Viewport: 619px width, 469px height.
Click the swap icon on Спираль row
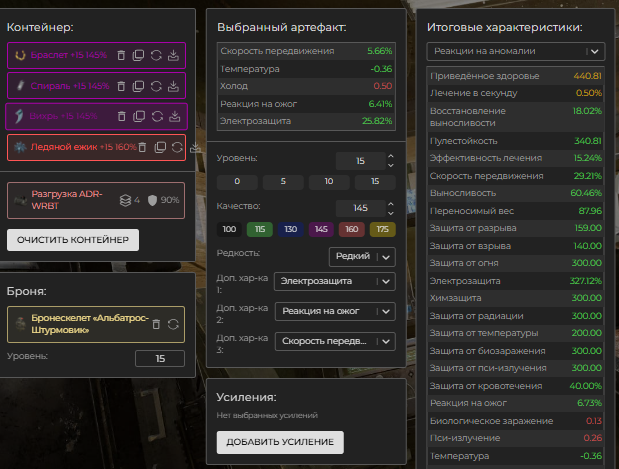pos(156,86)
